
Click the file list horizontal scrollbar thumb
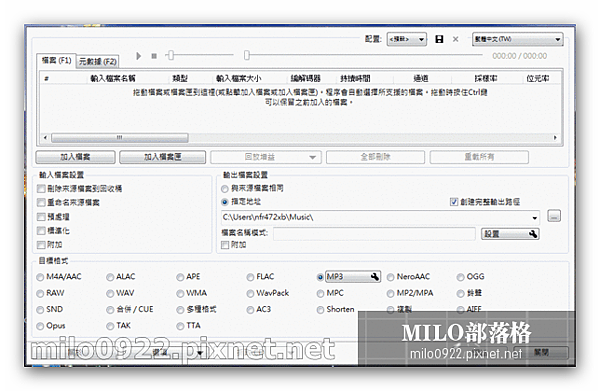[120, 138]
